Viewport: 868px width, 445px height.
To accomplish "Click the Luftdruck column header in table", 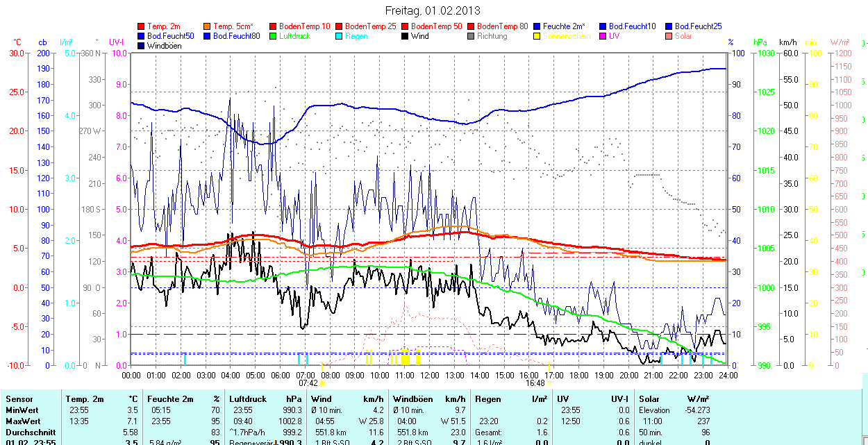I will (x=249, y=399).
